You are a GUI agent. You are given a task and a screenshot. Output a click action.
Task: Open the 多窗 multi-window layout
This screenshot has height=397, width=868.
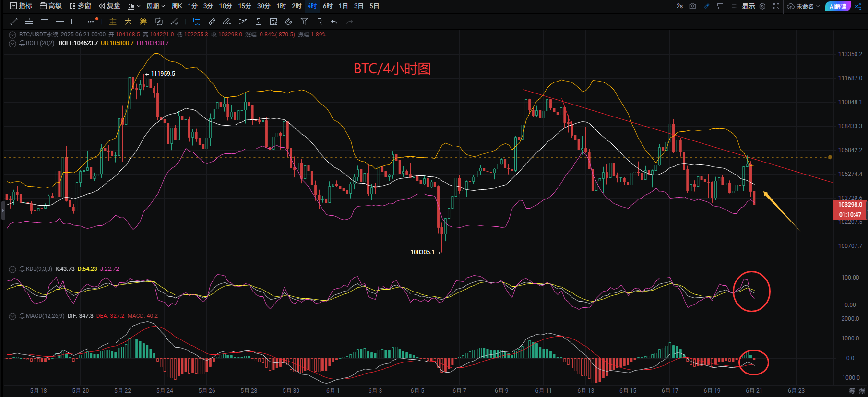(80, 6)
